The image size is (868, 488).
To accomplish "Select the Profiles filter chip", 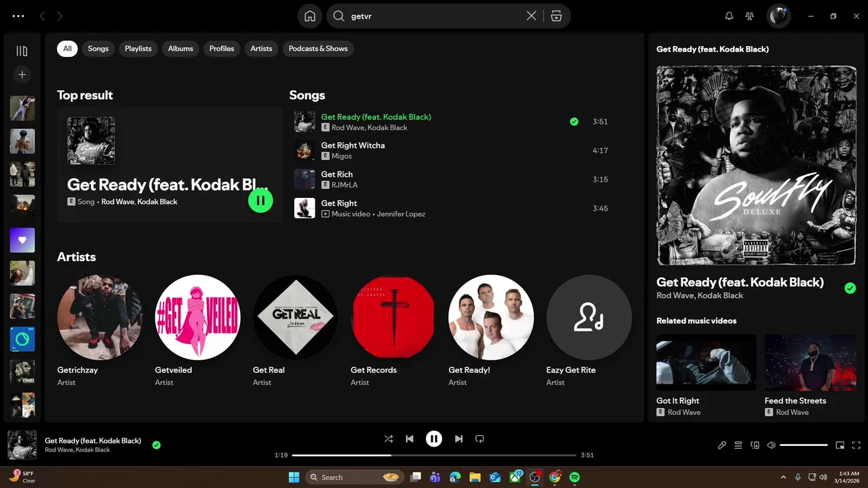I will 222,49.
